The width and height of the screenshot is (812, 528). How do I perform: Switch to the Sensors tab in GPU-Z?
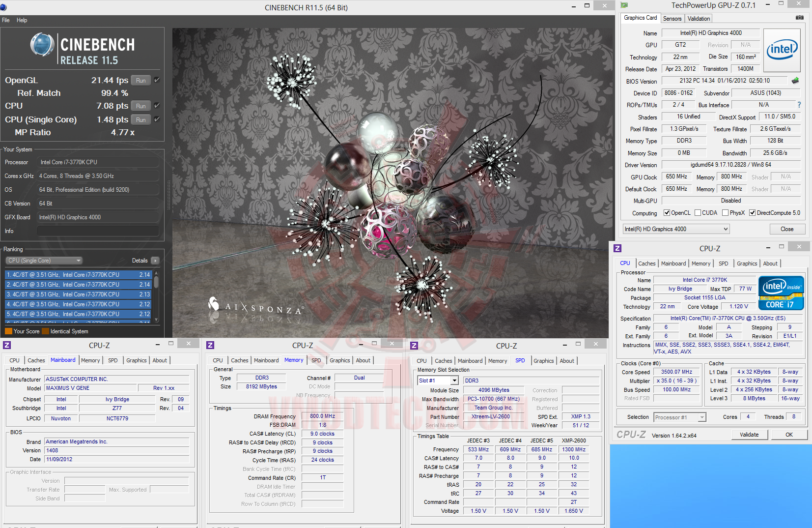tap(672, 19)
